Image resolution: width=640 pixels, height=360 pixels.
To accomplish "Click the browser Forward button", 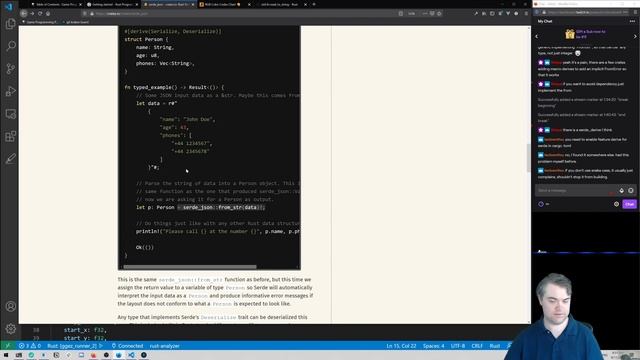I will click(x=32, y=13).
